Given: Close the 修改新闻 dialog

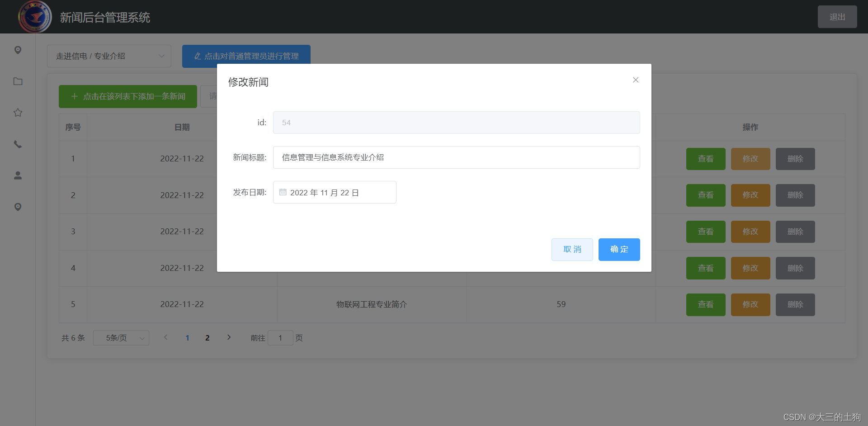Looking at the screenshot, I should coord(636,80).
